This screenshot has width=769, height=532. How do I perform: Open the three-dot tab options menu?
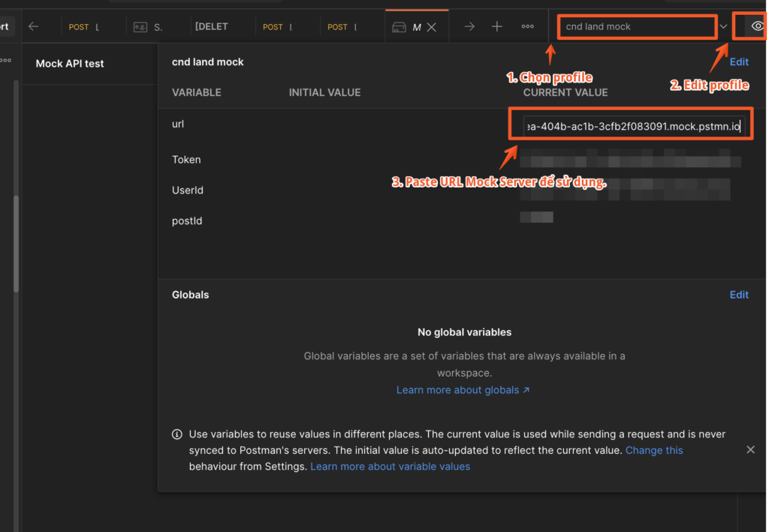point(527,26)
